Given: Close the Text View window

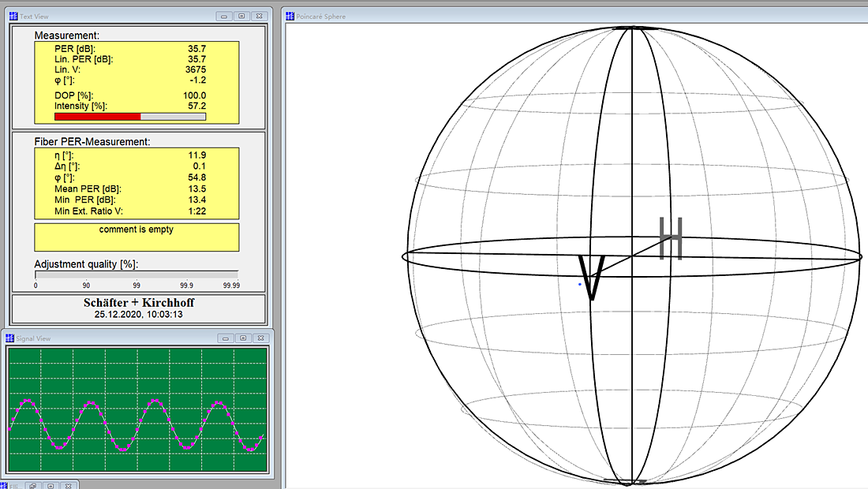Looking at the screenshot, I should [x=259, y=16].
